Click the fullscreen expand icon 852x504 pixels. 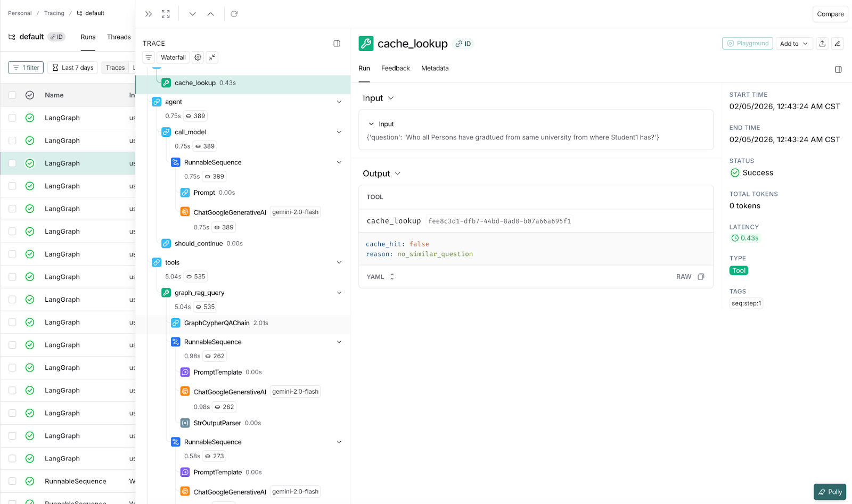[x=166, y=14]
